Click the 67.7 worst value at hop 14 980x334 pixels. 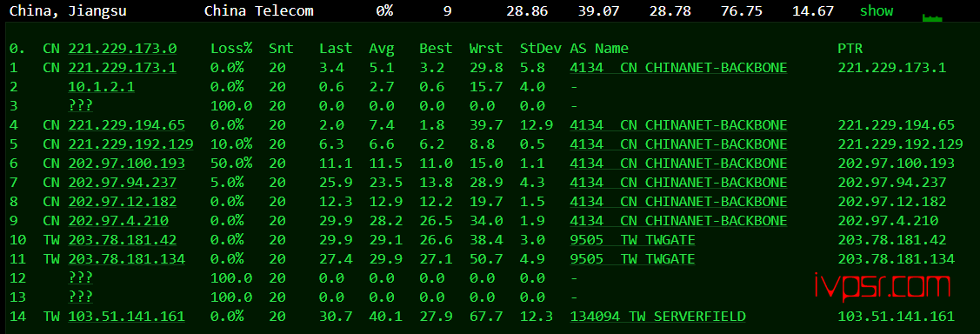coord(485,317)
